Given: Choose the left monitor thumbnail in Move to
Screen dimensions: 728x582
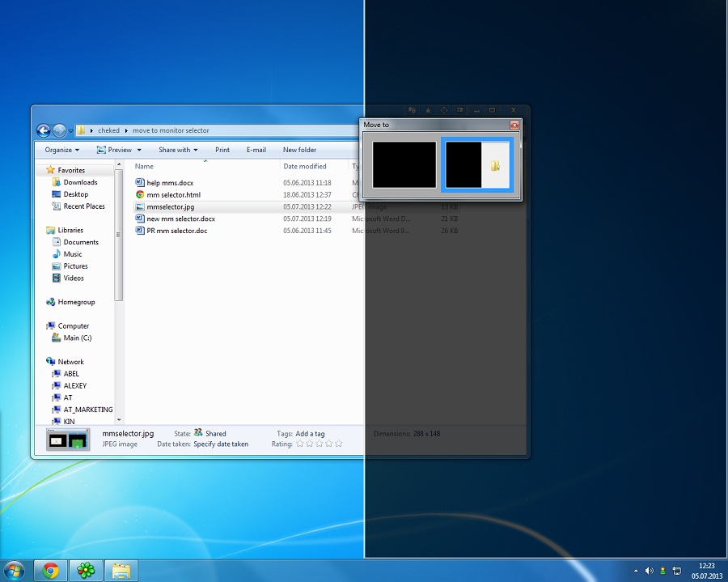Looking at the screenshot, I should coord(404,165).
